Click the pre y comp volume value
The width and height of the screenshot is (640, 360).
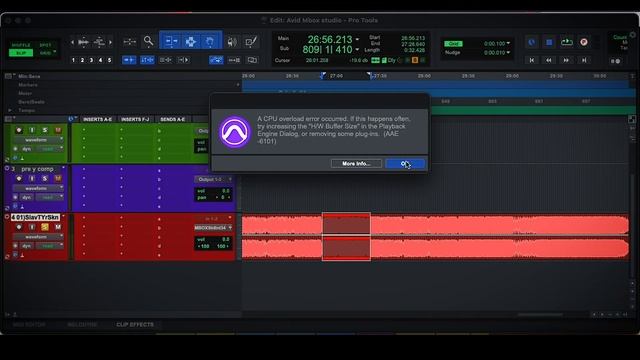point(225,191)
